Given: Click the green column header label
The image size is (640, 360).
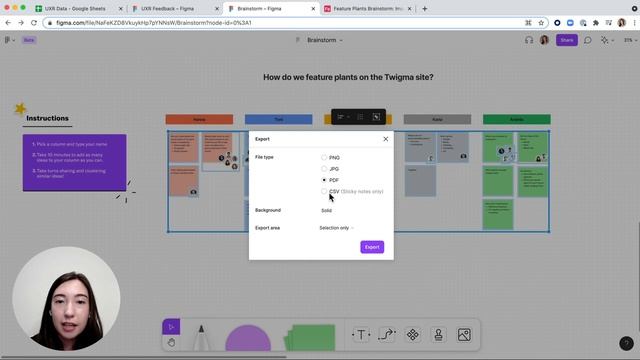Looking at the screenshot, I should tap(517, 119).
